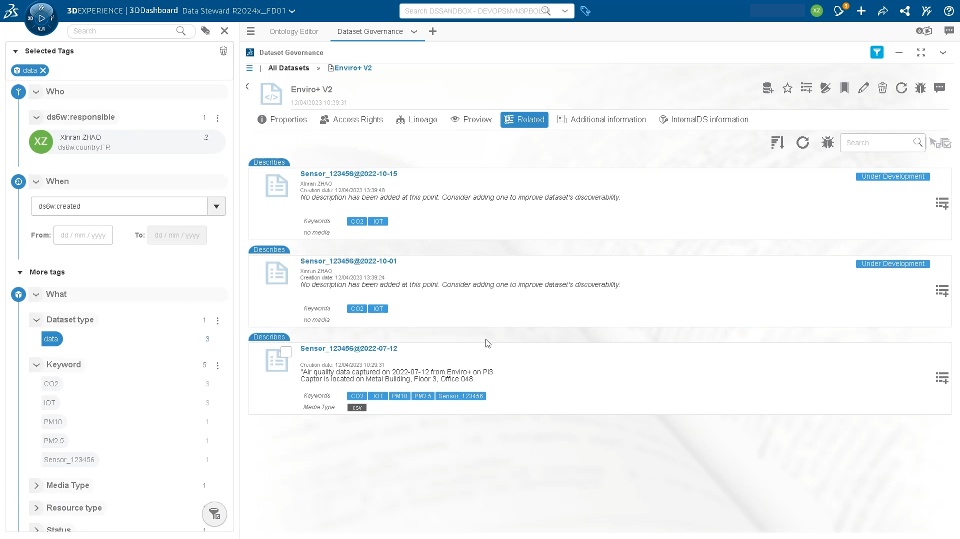Open the Properties tab

coord(282,119)
